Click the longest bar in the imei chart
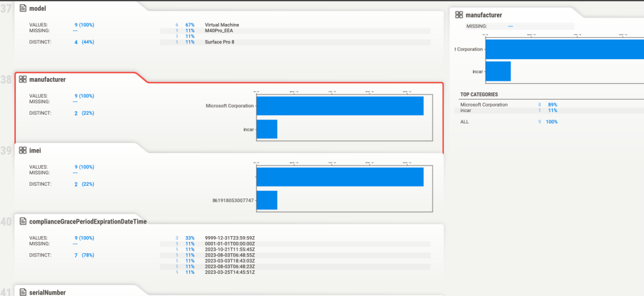Image resolution: width=644 pixels, height=296 pixels. click(x=340, y=177)
